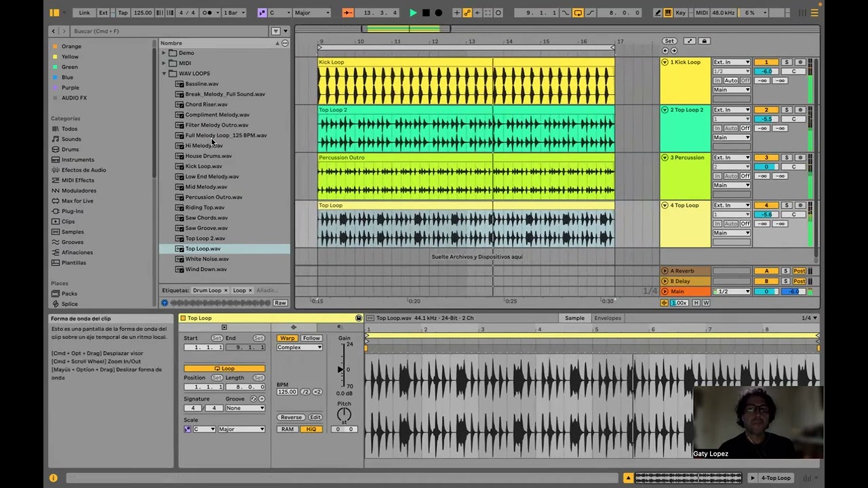The width and height of the screenshot is (868, 488).
Task: Arm recording on the 2 Top Loop 2 track
Action: pyautogui.click(x=800, y=110)
